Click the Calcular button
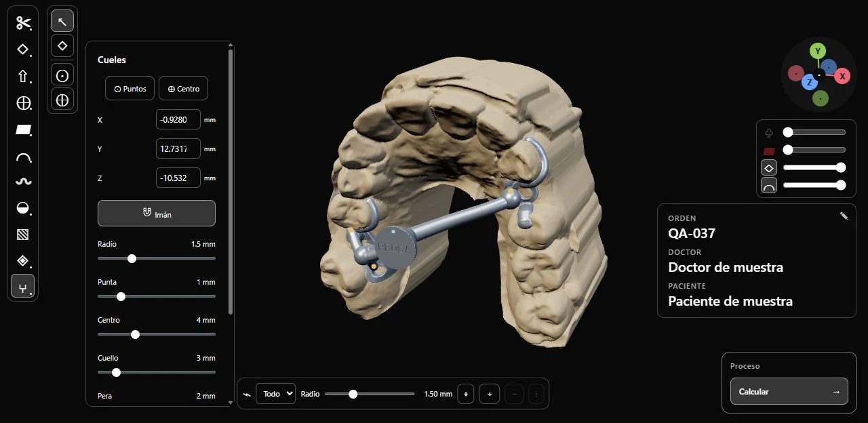The width and height of the screenshot is (868, 423). [x=789, y=391]
